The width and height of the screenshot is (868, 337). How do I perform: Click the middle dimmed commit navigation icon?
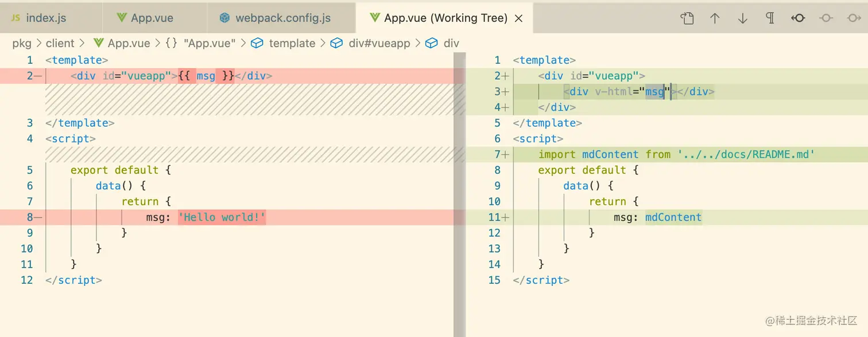click(x=826, y=18)
